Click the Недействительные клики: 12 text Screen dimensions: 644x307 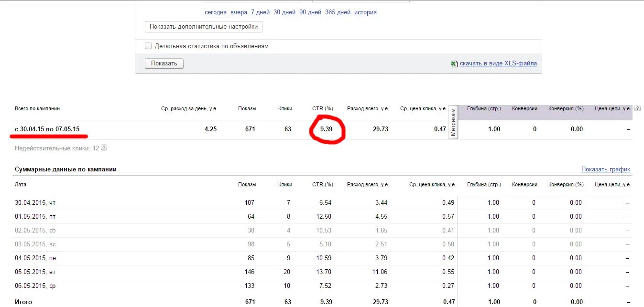point(57,148)
